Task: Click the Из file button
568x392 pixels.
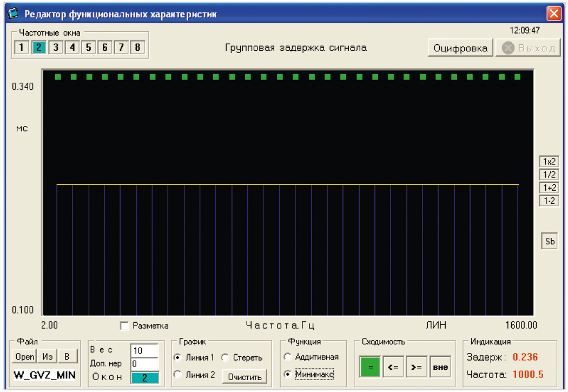Action: [47, 356]
